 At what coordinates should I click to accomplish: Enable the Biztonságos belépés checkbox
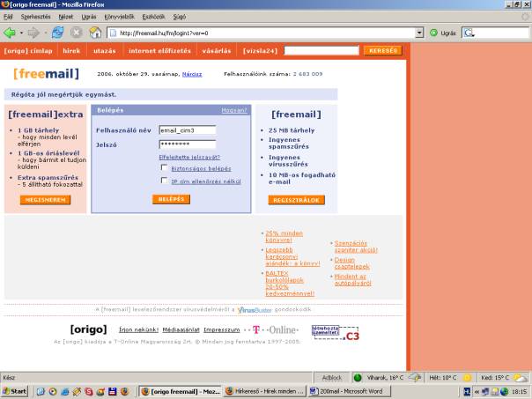coord(164,167)
